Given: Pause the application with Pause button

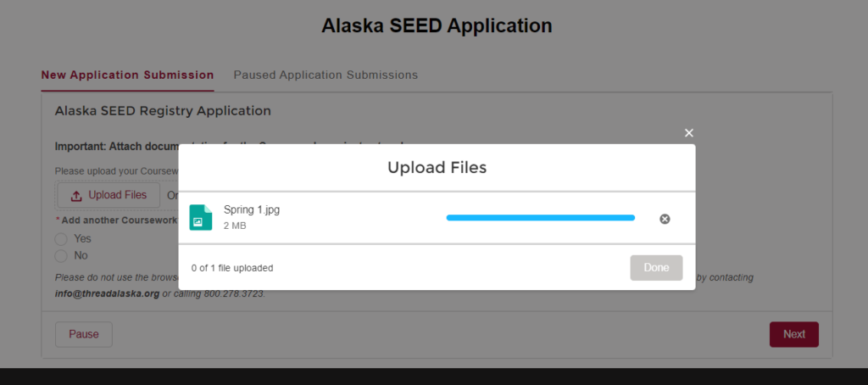Looking at the screenshot, I should pyautogui.click(x=84, y=335).
